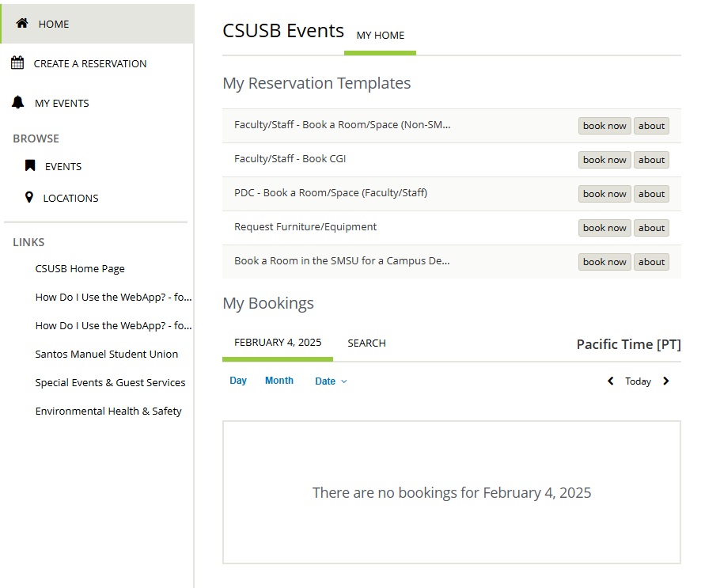Click the Home house icon
The height and width of the screenshot is (588, 701).
[x=22, y=23]
